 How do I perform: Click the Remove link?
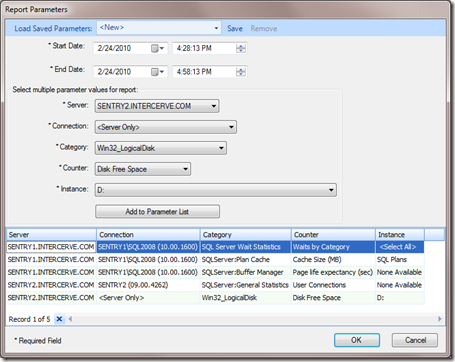pos(264,29)
